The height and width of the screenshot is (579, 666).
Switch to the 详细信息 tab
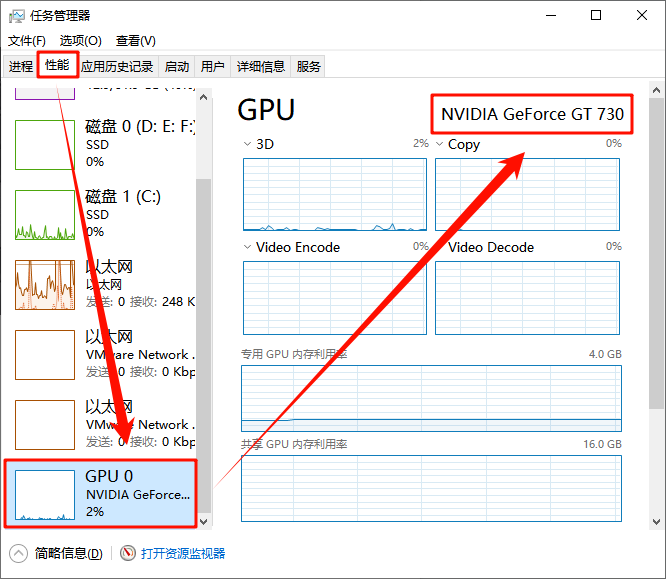261,66
